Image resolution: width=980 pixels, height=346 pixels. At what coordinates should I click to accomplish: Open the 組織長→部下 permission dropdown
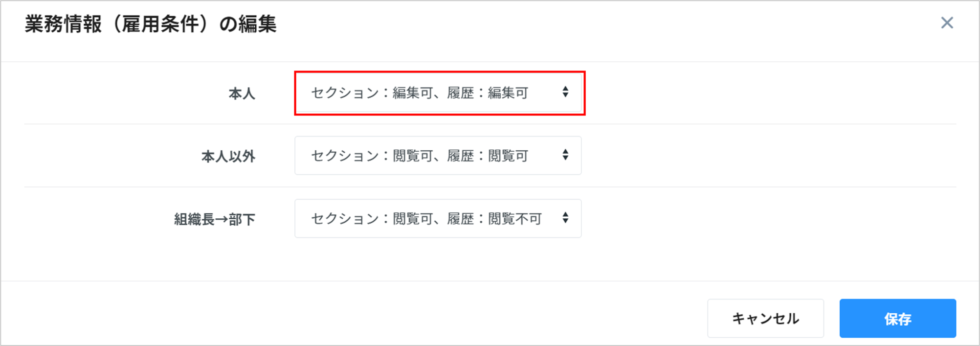[438, 218]
